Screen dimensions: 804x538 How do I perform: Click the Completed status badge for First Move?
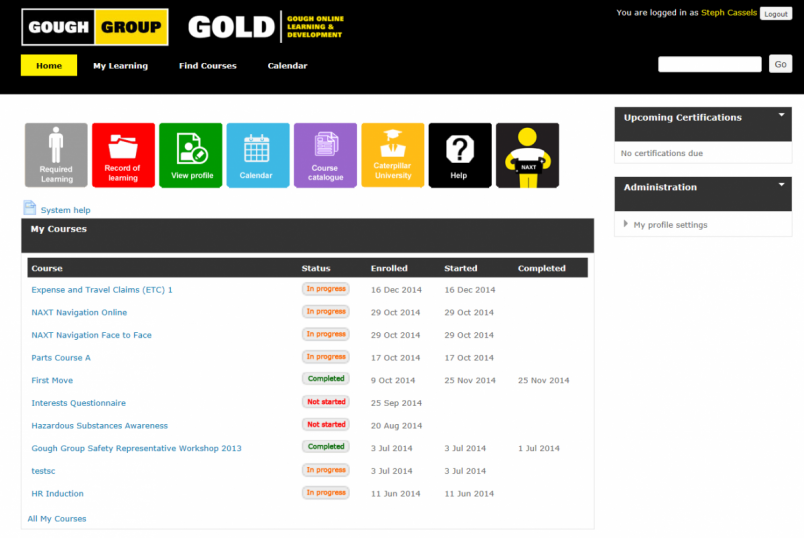pyautogui.click(x=326, y=378)
